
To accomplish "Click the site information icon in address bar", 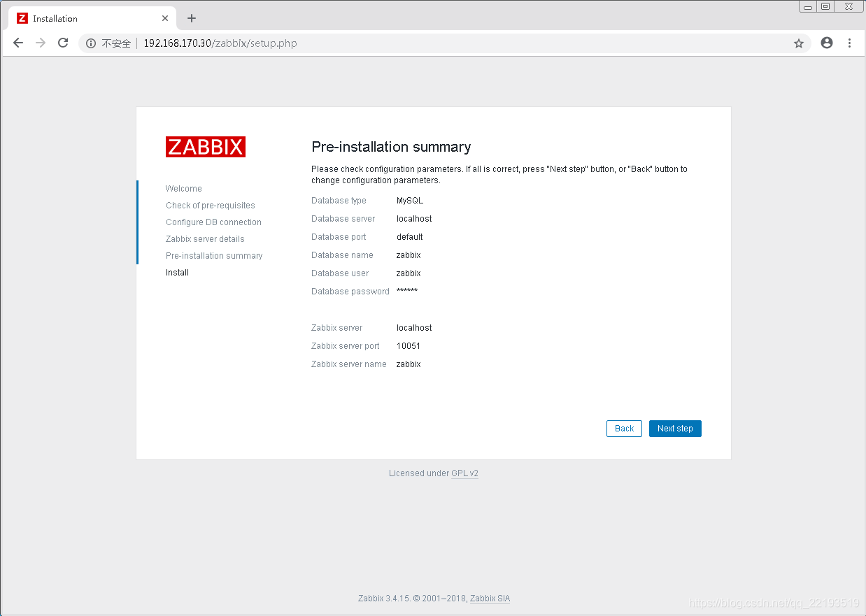I will tap(91, 43).
